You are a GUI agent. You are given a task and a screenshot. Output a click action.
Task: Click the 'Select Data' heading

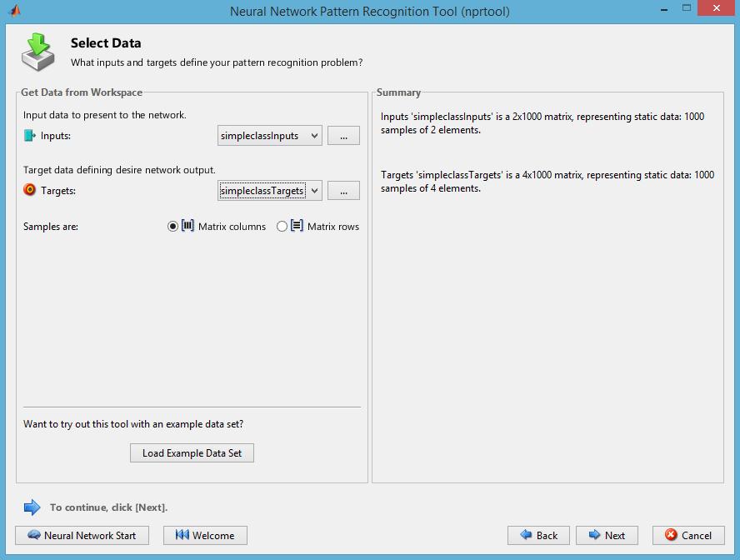[106, 43]
